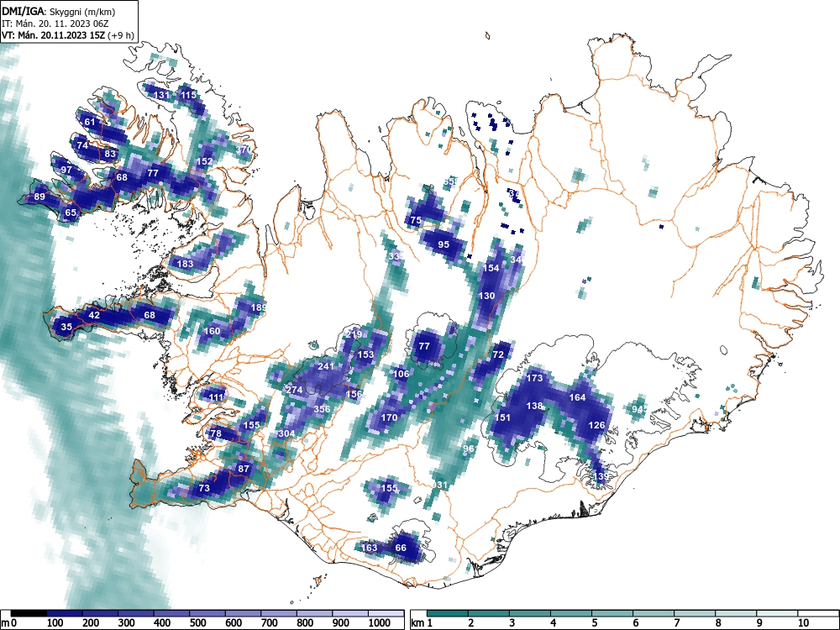Click the pale 900–1000 m legend swatch
Viewport: 840px width, 630px height.
[x=350, y=613]
